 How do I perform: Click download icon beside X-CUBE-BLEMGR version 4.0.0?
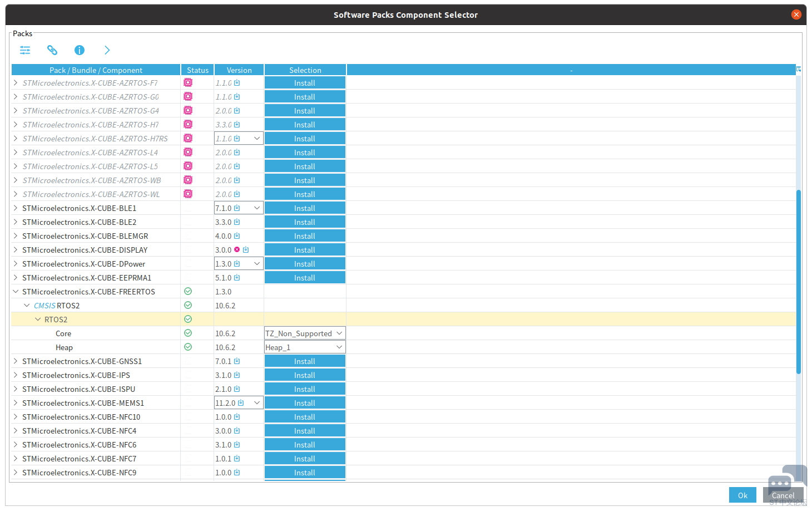[237, 235]
